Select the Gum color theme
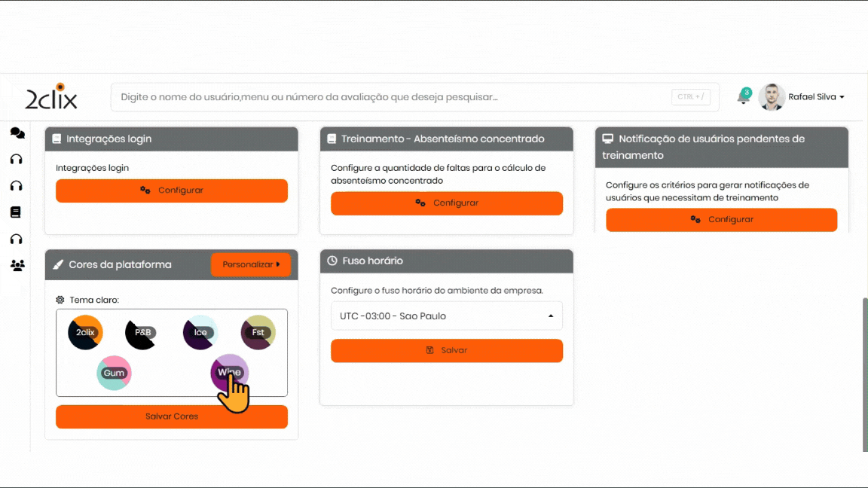Screen dimensions: 868x488 pos(114,373)
